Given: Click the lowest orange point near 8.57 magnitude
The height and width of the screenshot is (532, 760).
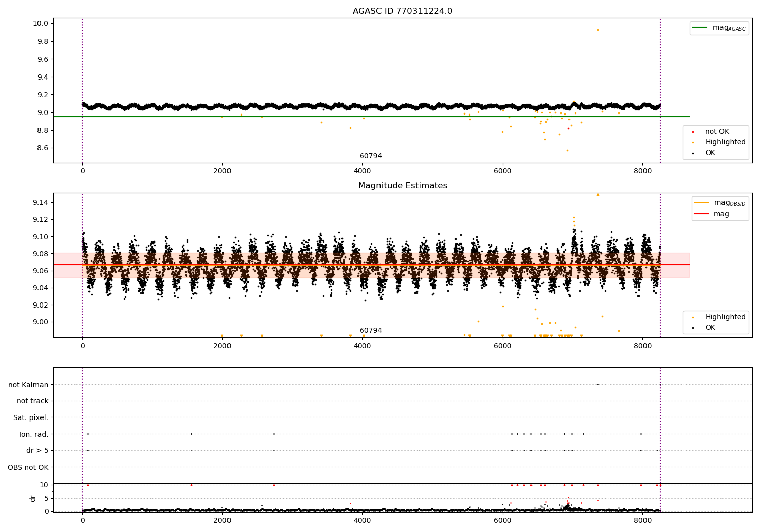Looking at the screenshot, I should coord(567,150).
